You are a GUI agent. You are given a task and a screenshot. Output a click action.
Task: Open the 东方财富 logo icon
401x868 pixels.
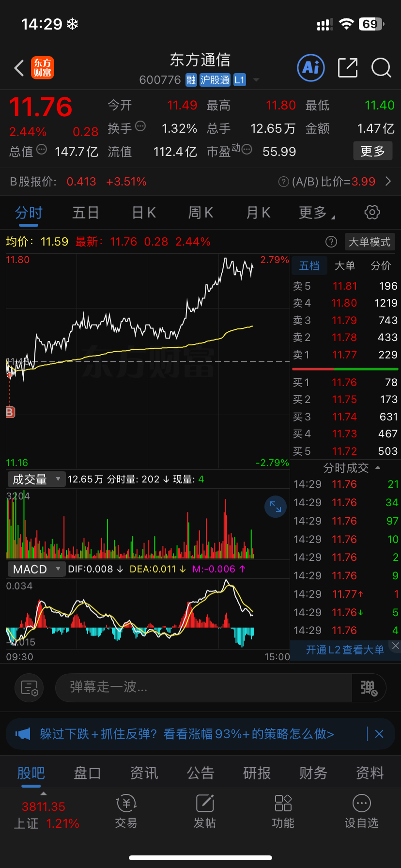(x=43, y=68)
